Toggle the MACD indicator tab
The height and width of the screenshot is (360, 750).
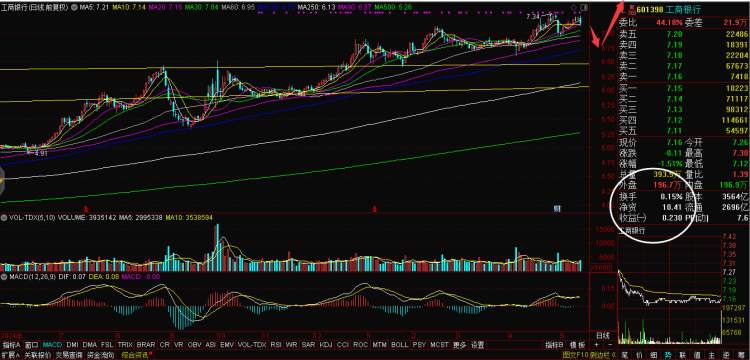point(52,345)
